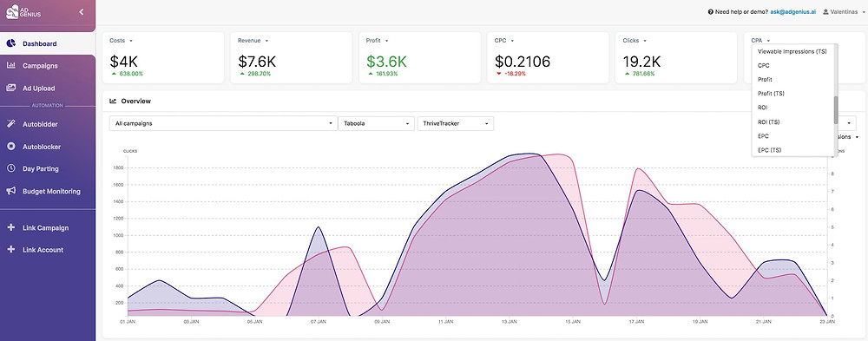Open the Profit metric dropdown
868x341 pixels.
[x=377, y=41]
